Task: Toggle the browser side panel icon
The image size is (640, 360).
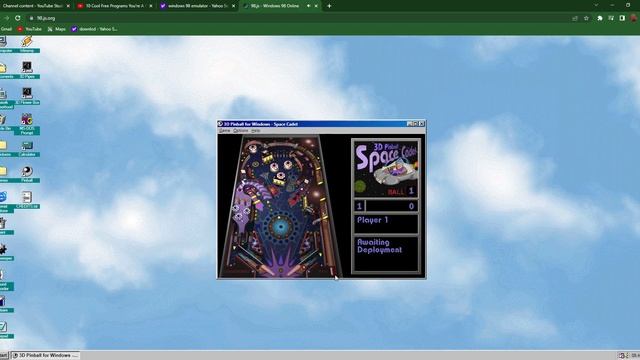Action: click(x=622, y=18)
